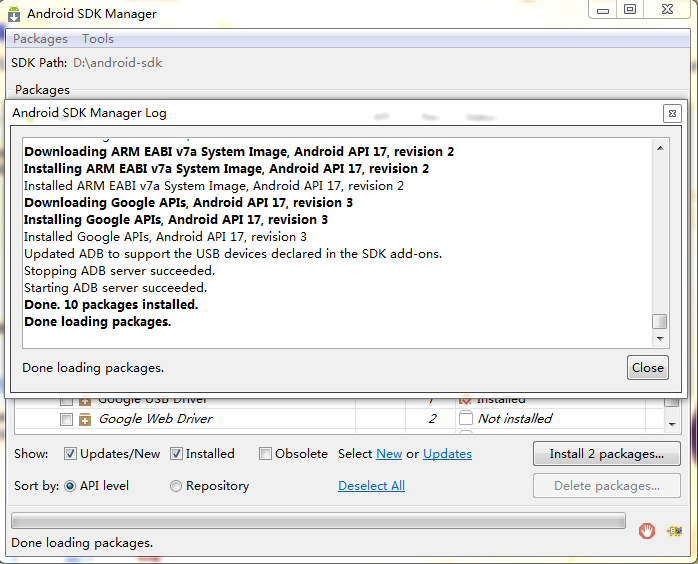Toggle the Updates/New checkbox

70,454
